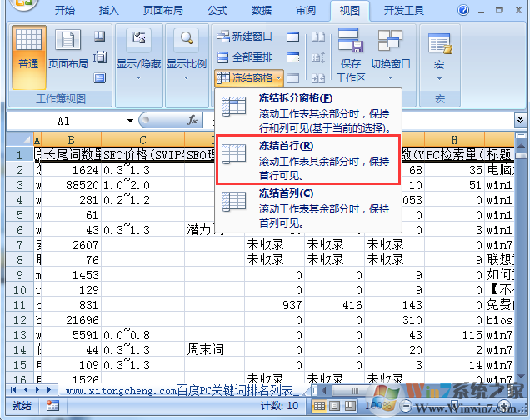
Task: Click the zoom in plus button
Action: pos(504,406)
